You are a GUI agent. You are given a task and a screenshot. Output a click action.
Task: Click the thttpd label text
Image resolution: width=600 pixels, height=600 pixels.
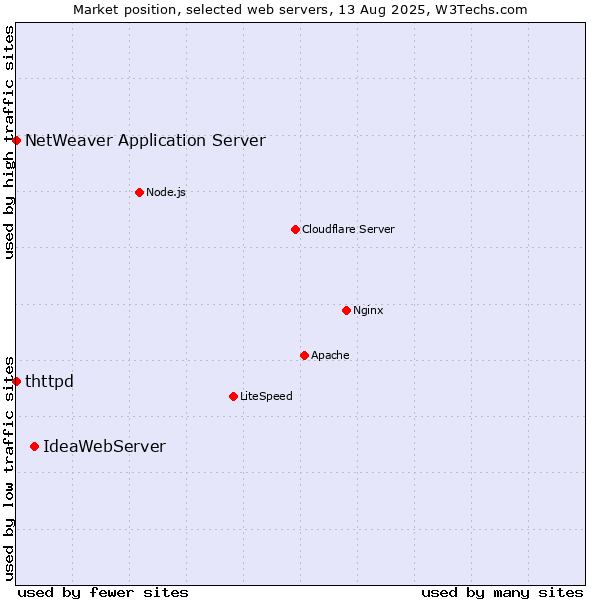tap(49, 382)
